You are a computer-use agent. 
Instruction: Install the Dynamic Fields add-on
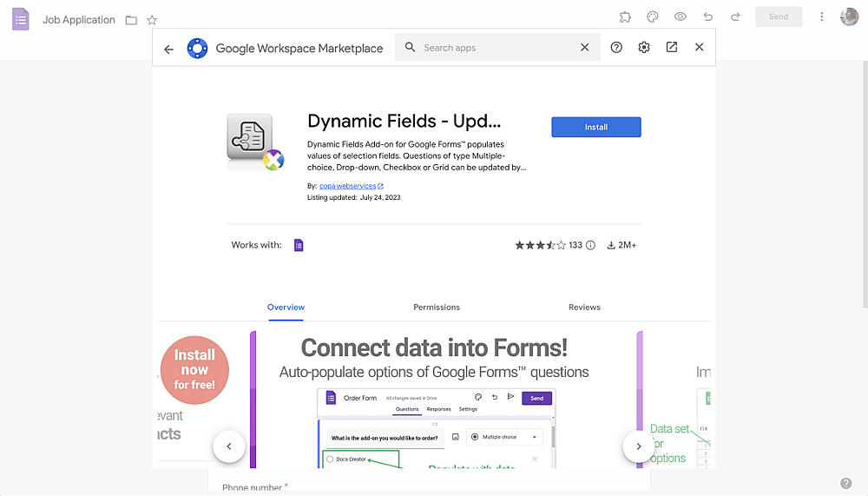pyautogui.click(x=596, y=127)
